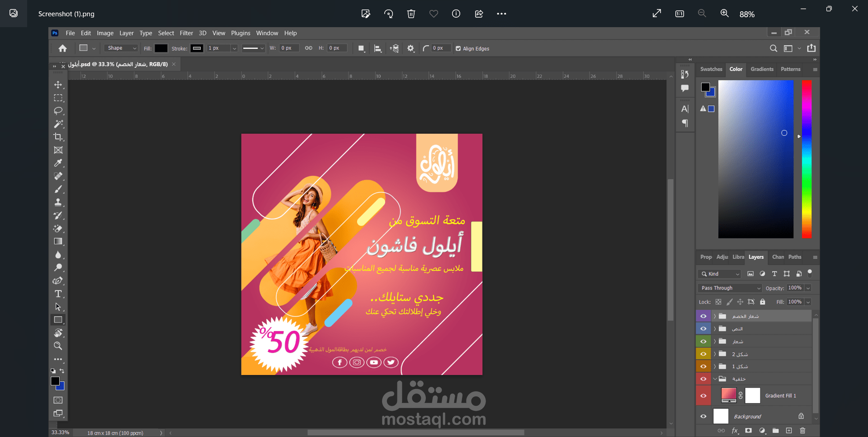This screenshot has height=437, width=868.
Task: Select the Hand tool
Action: [58, 333]
